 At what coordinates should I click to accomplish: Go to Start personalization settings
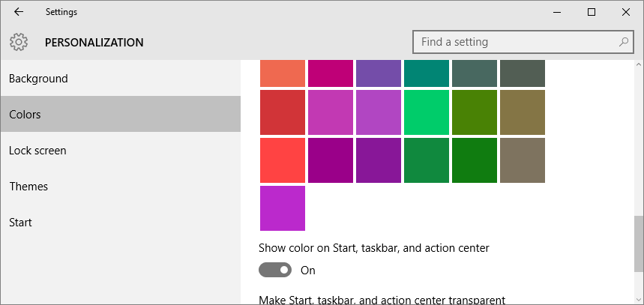(20, 223)
